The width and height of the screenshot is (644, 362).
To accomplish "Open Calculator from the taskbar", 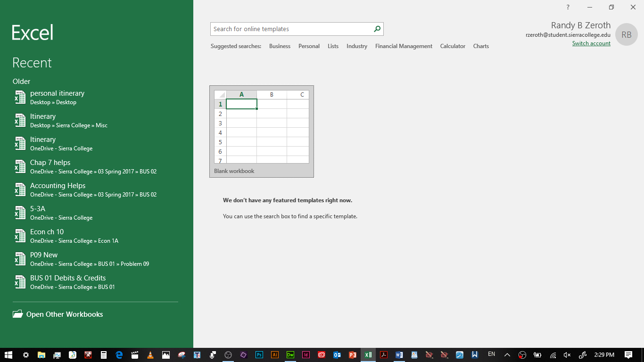I will tap(104, 355).
